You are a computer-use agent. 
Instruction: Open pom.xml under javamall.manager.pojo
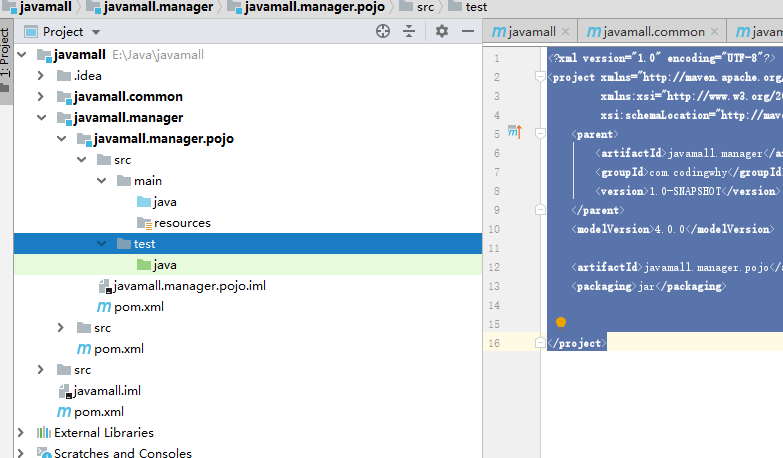(130, 307)
